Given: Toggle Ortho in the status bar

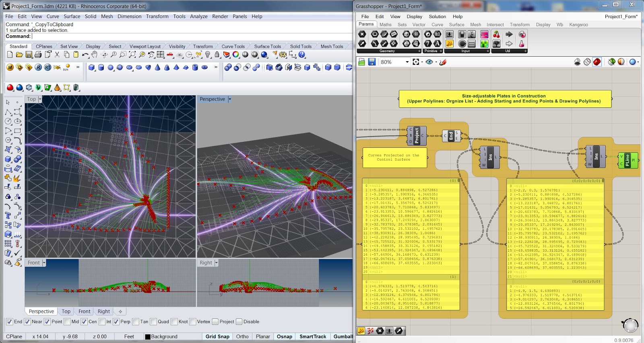Looking at the screenshot, I should (242, 337).
